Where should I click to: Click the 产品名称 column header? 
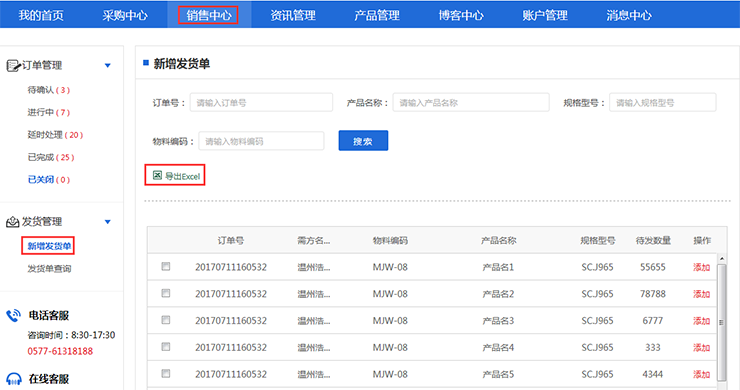click(x=498, y=240)
